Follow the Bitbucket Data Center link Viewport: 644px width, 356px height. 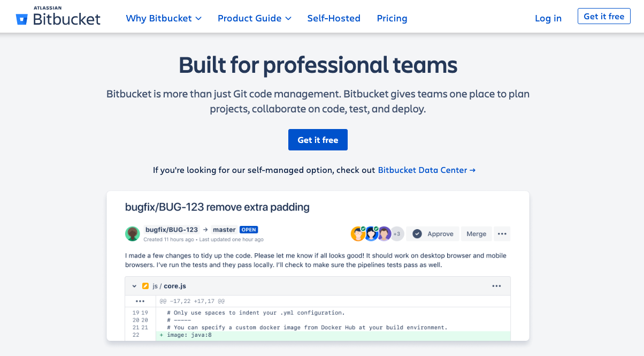tap(426, 170)
